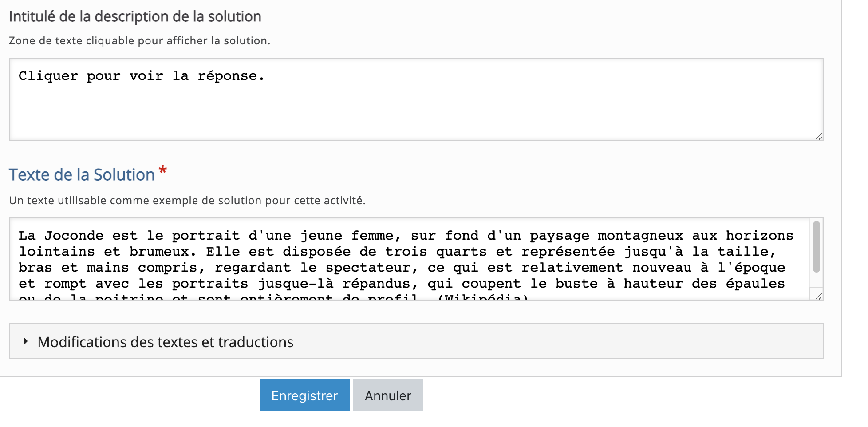Image resolution: width=868 pixels, height=427 pixels.
Task: Click the word 'montagneux' in the solution text
Action: tap(640, 236)
